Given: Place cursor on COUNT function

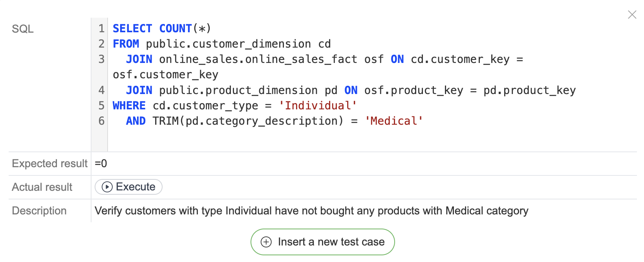Looking at the screenshot, I should [175, 28].
